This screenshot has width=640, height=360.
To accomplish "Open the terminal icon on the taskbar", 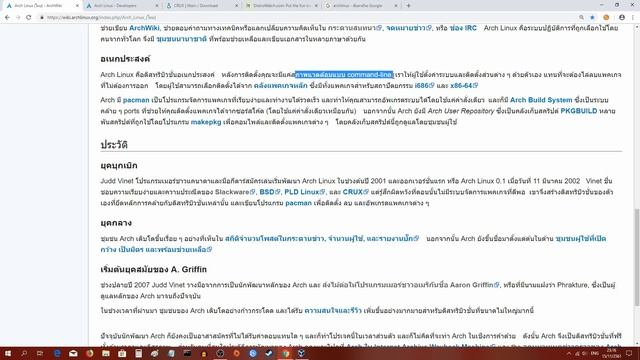I will pyautogui.click(x=187, y=353).
